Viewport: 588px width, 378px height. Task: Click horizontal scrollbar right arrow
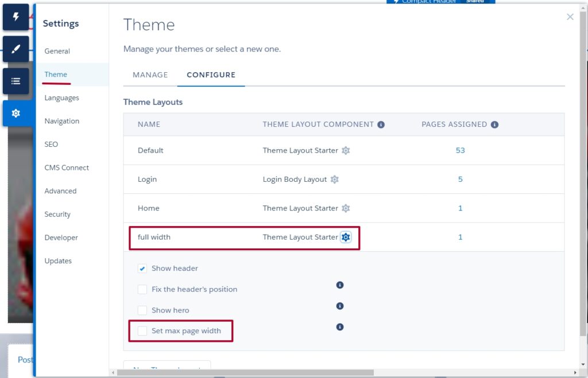575,373
